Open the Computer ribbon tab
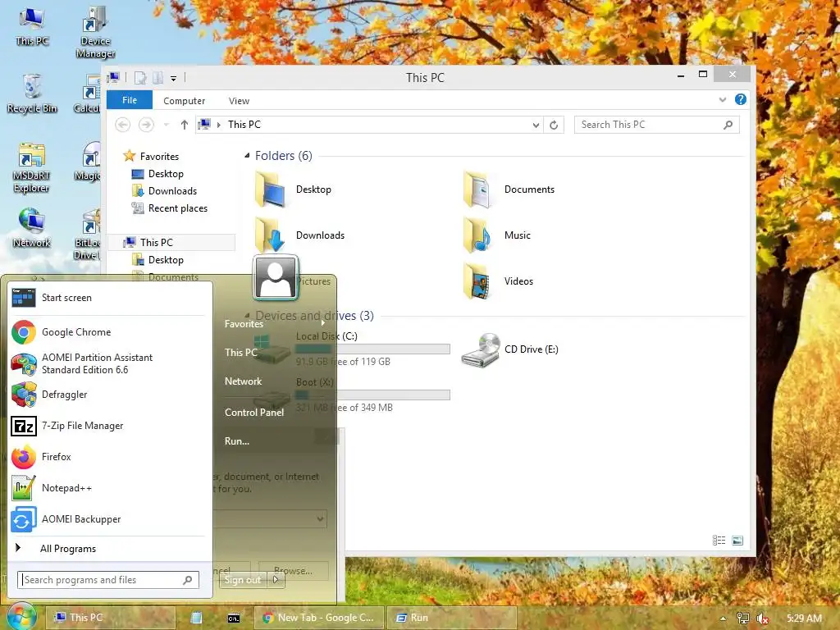Image resolution: width=840 pixels, height=630 pixels. click(185, 101)
